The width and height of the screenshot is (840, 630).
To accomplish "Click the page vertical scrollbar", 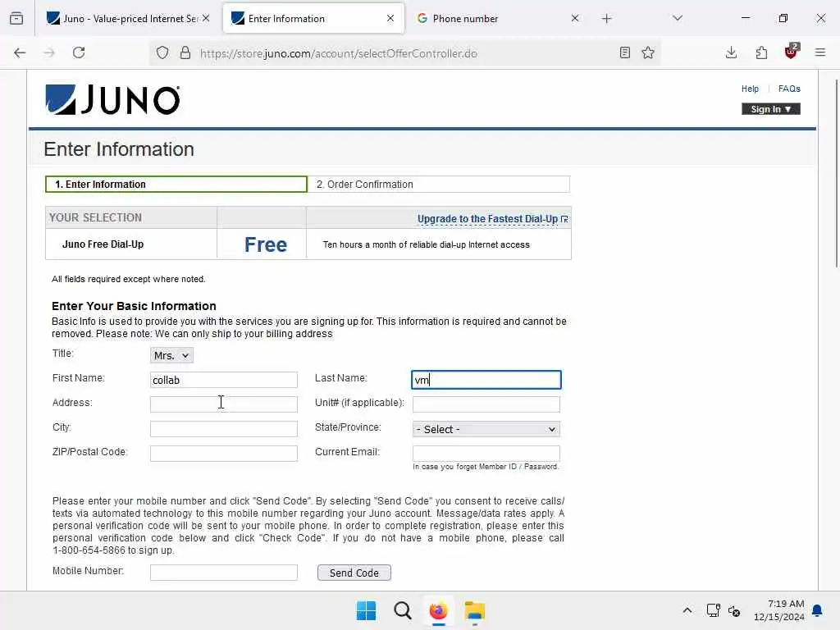I will (x=836, y=173).
